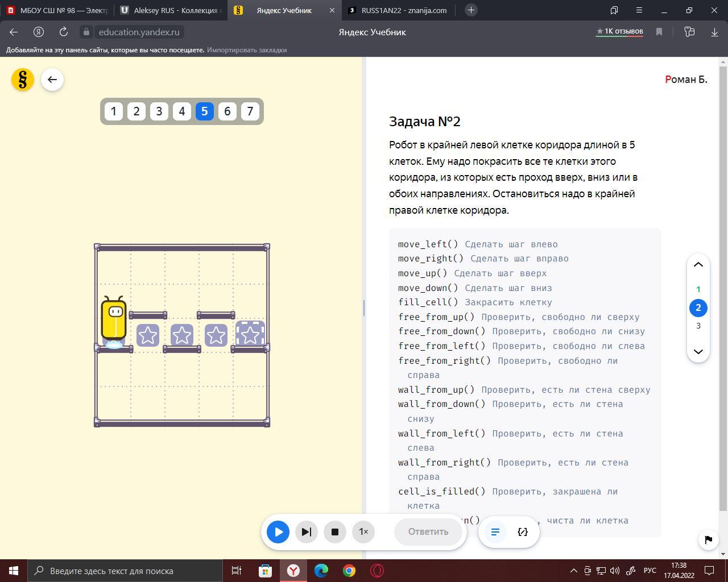Select level 4 in the level bar
Screen dimensions: 728x582
click(x=182, y=111)
